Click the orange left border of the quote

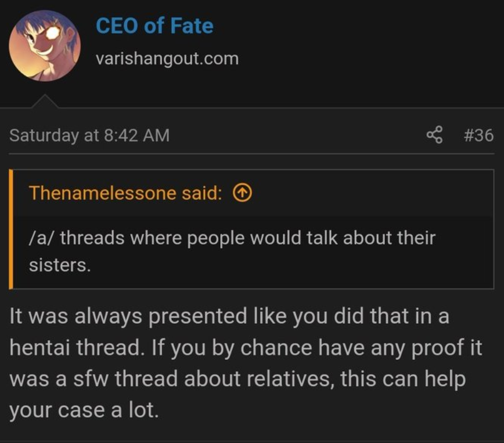click(x=11, y=229)
